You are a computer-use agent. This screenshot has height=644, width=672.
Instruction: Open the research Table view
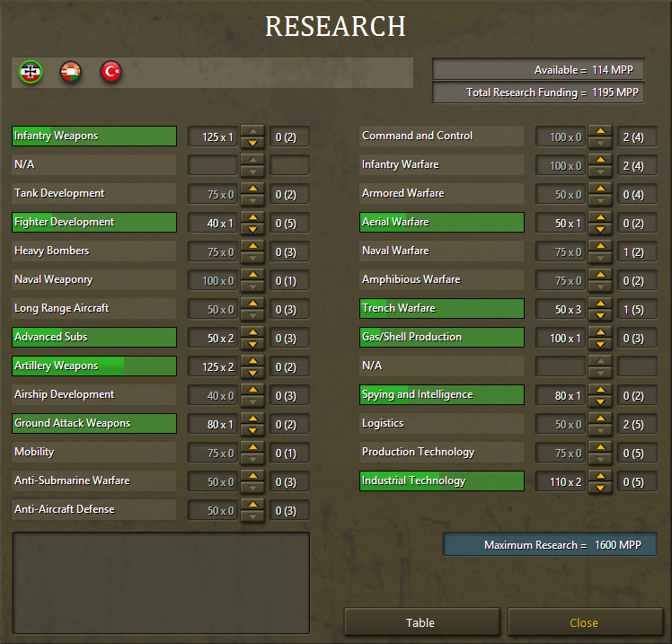[x=421, y=622]
